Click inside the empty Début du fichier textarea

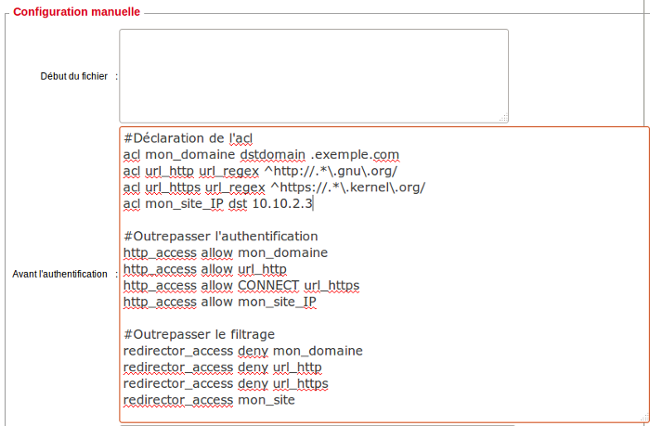[313, 75]
